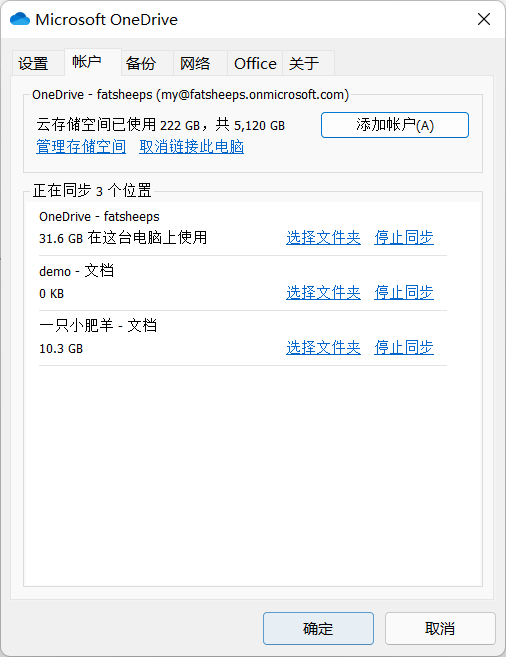The width and height of the screenshot is (506, 657).
Task: Stop syncing 一只小肥羊 - 文档
Action: [x=404, y=347]
